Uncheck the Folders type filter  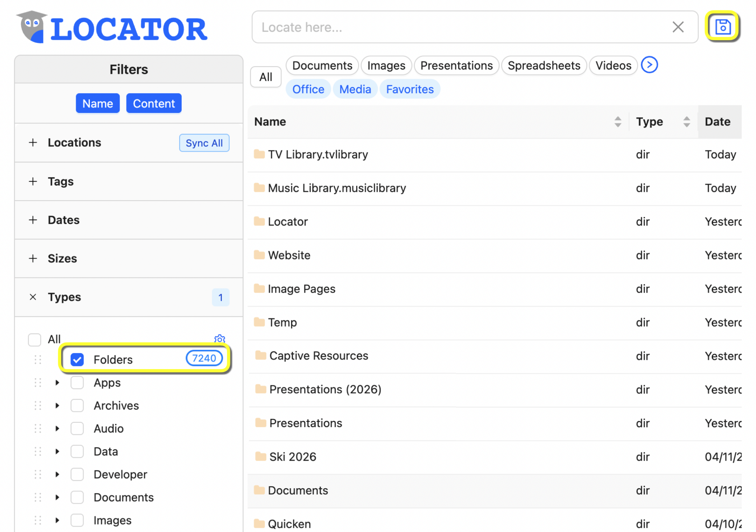tap(77, 360)
